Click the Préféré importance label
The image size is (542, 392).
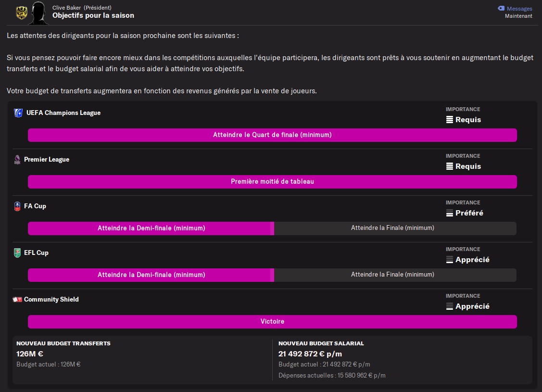coord(469,213)
